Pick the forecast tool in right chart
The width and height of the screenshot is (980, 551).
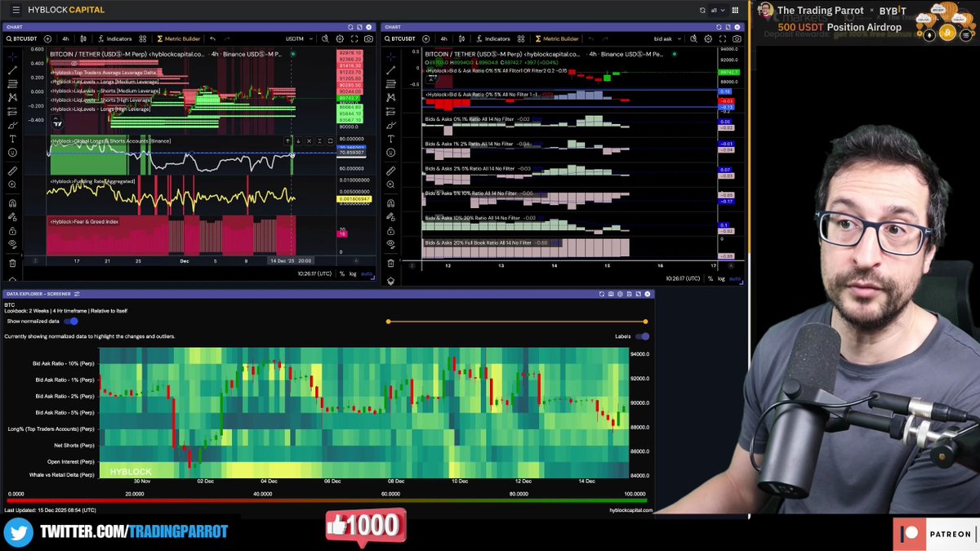390,111
